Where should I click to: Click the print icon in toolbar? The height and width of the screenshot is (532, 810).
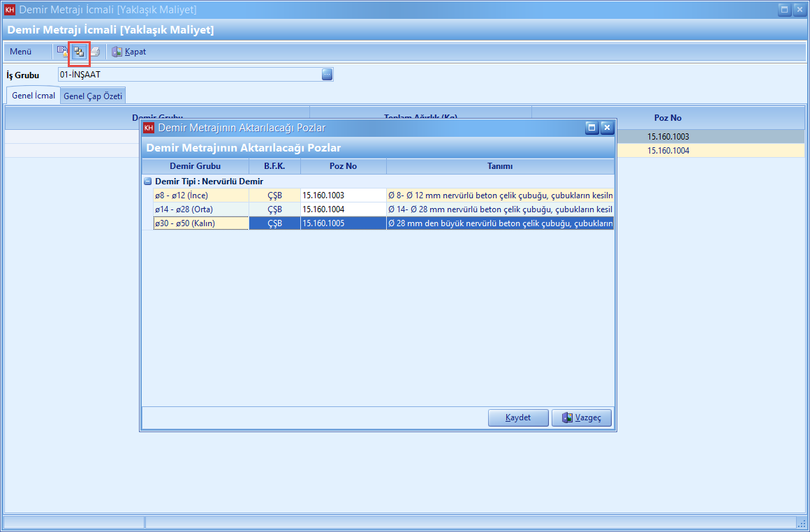click(95, 52)
